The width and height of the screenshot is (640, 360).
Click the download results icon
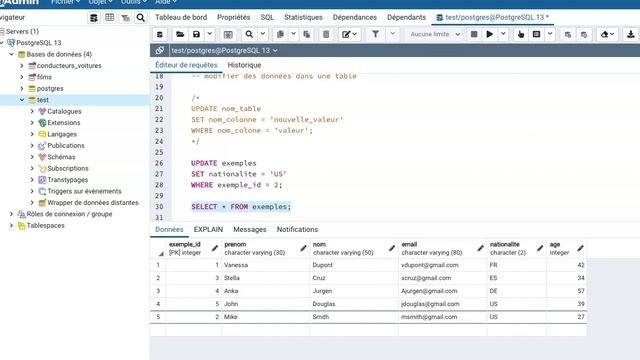pos(630,34)
